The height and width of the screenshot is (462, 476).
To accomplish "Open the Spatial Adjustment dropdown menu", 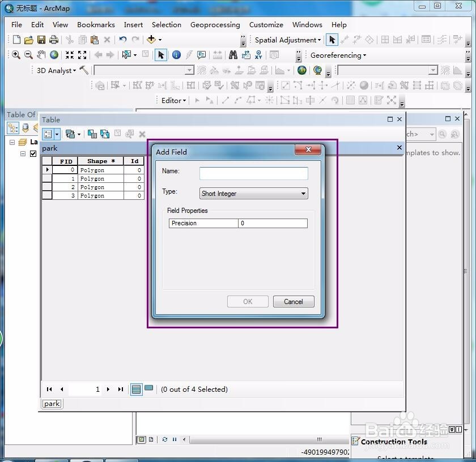I will [x=287, y=40].
